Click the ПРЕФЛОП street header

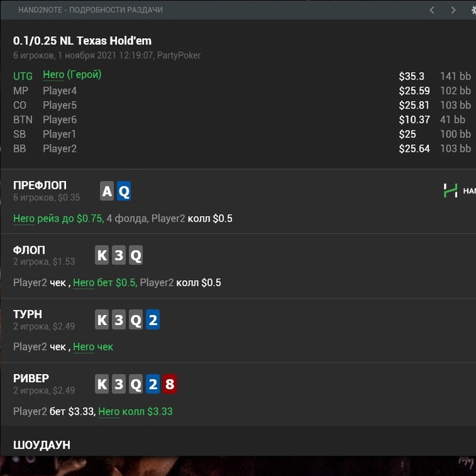click(40, 186)
